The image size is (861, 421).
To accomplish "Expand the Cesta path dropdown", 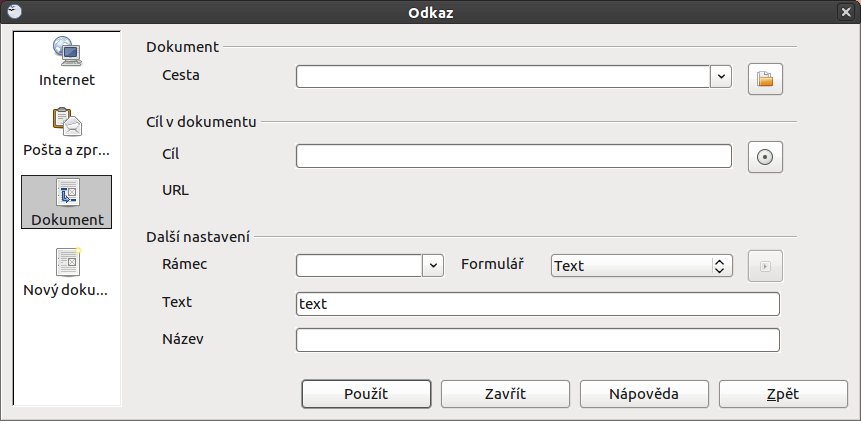I will (x=721, y=77).
